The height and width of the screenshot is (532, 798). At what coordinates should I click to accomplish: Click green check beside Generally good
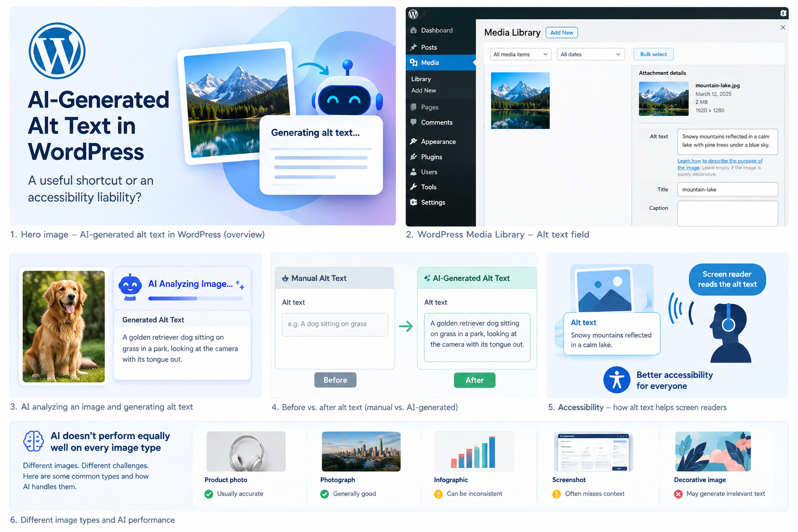point(325,494)
